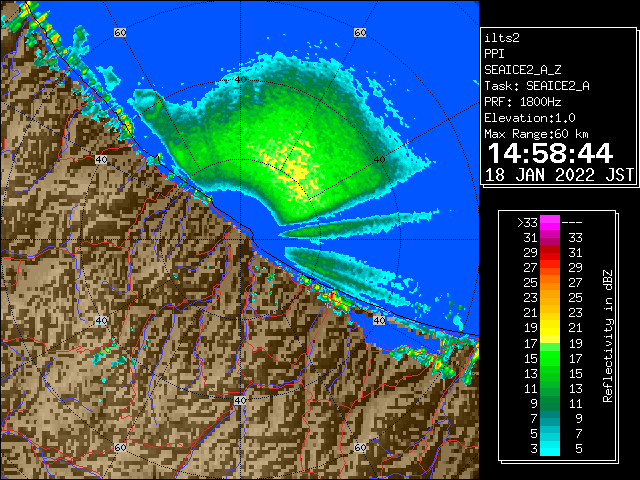Click the 40 km ring label north of radar
The height and width of the screenshot is (480, 640).
coord(241,80)
